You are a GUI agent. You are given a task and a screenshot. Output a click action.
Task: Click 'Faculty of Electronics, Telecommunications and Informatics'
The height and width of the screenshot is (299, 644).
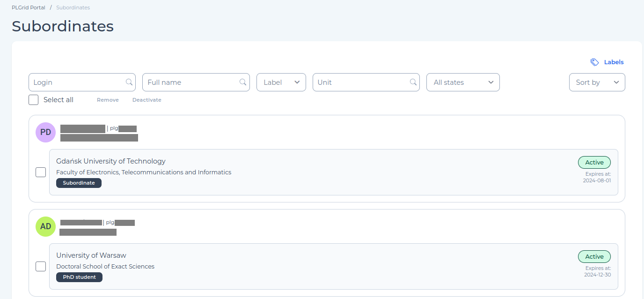[x=144, y=172]
